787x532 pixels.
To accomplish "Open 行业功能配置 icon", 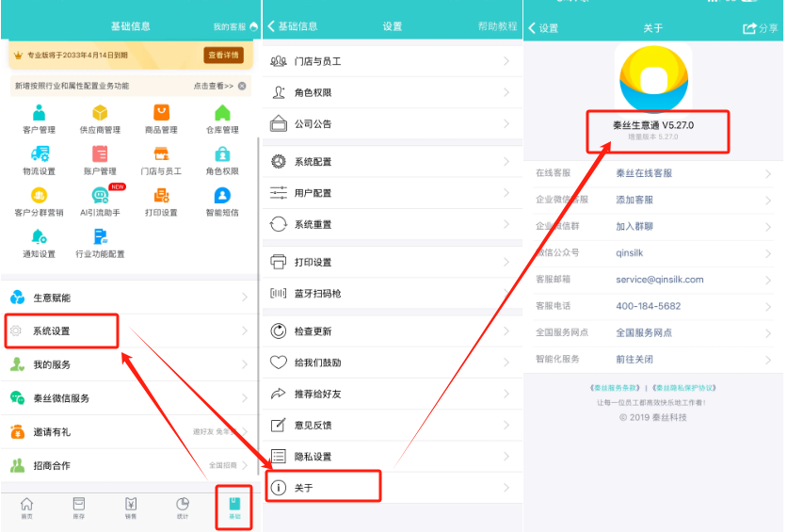I will click(x=100, y=236).
